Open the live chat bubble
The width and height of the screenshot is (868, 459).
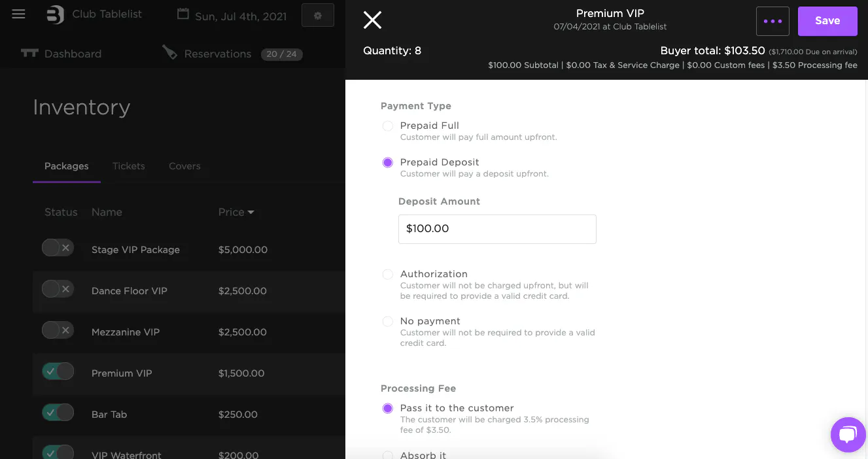click(x=848, y=434)
